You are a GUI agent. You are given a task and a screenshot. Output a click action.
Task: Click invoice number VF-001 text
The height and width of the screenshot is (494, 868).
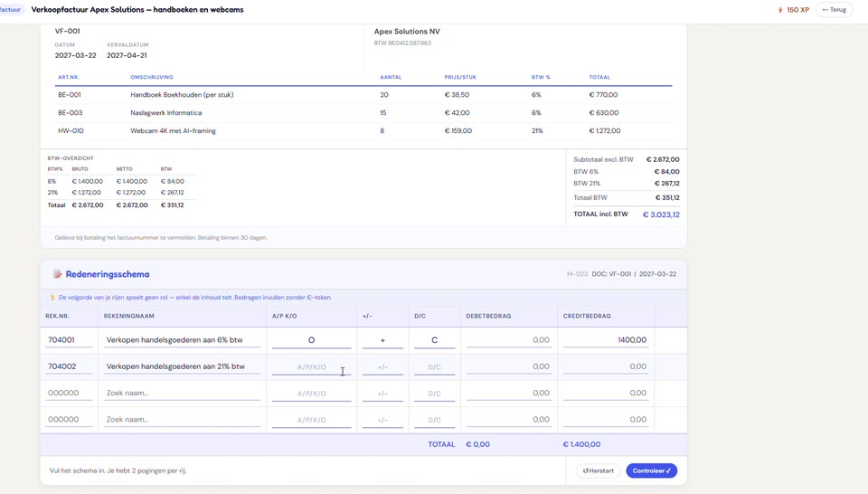coord(67,31)
